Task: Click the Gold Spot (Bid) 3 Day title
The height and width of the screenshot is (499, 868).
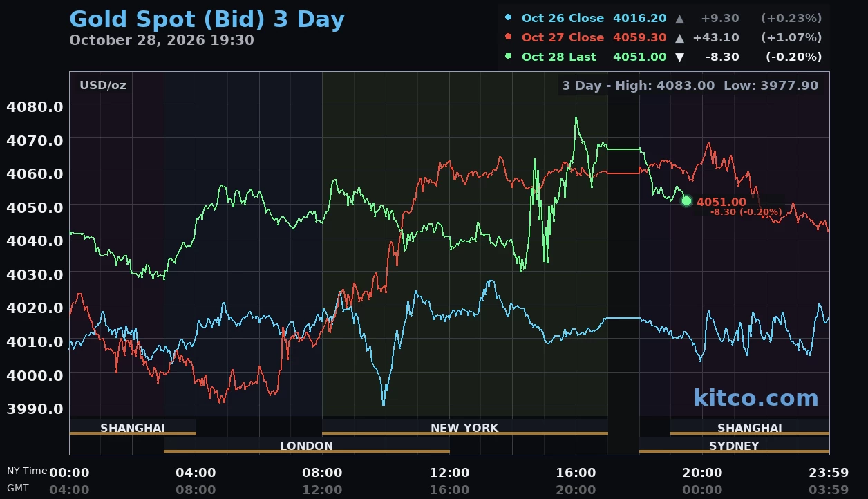Action: [x=207, y=19]
